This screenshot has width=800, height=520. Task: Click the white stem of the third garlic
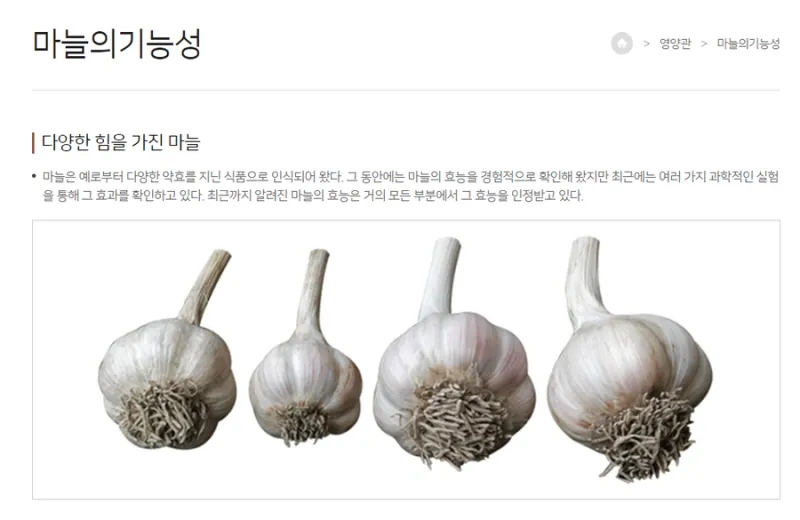[x=440, y=278]
